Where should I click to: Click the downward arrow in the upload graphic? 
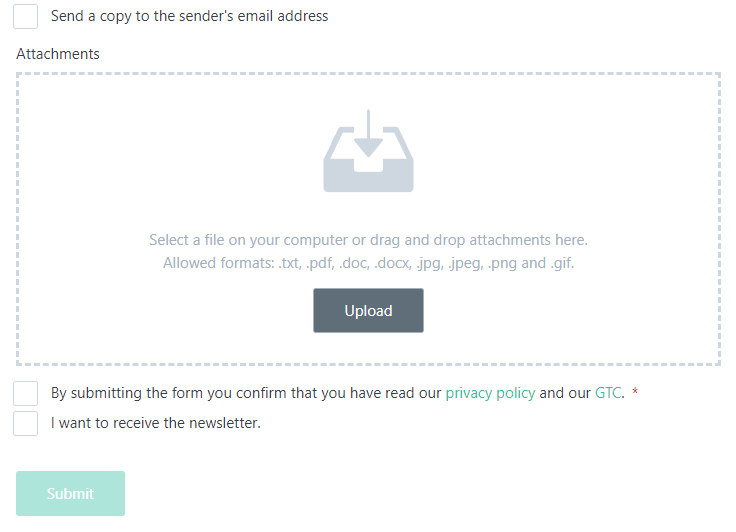coord(368,134)
